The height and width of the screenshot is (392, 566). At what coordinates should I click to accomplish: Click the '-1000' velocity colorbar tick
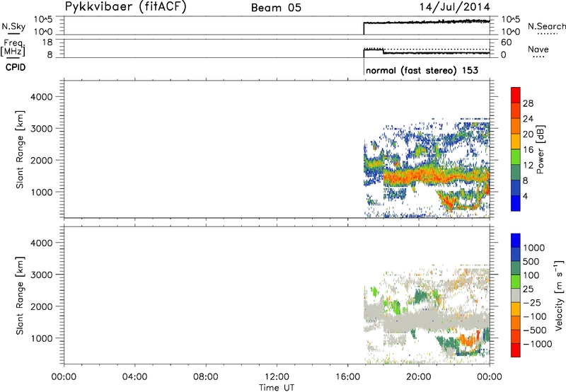click(x=537, y=344)
